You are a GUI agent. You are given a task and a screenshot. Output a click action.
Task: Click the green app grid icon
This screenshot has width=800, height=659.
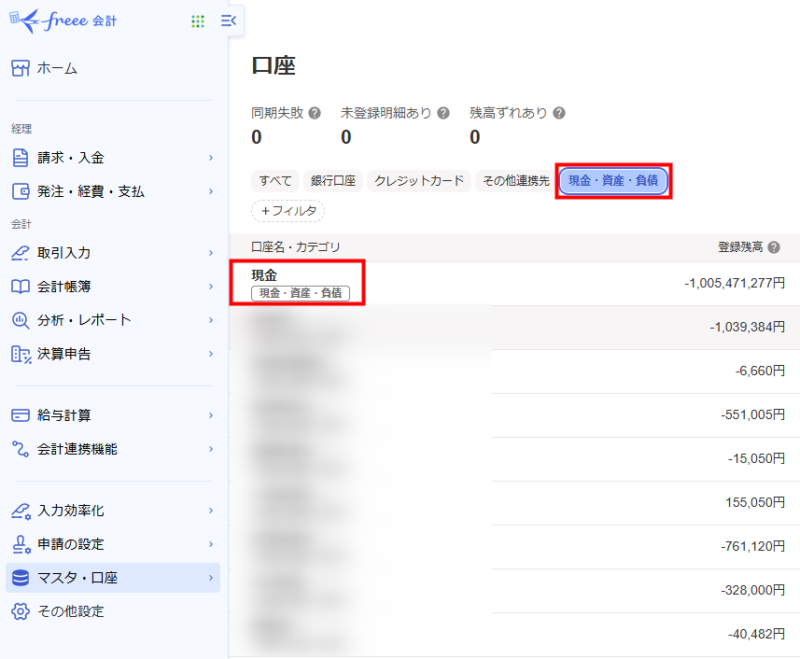coord(197,20)
